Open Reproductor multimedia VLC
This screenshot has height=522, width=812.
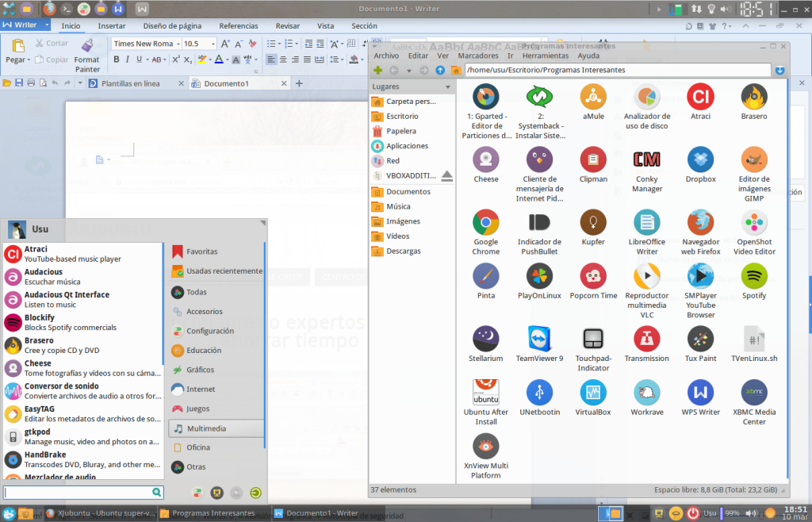pyautogui.click(x=647, y=276)
